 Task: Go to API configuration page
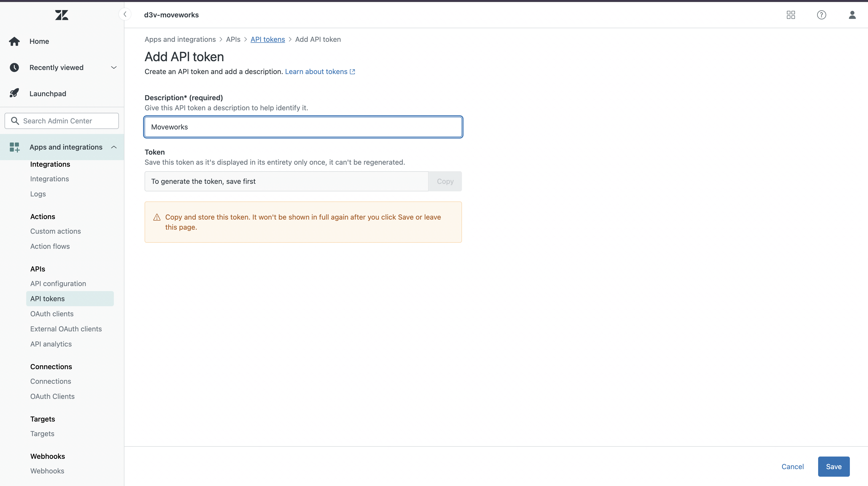pyautogui.click(x=58, y=283)
